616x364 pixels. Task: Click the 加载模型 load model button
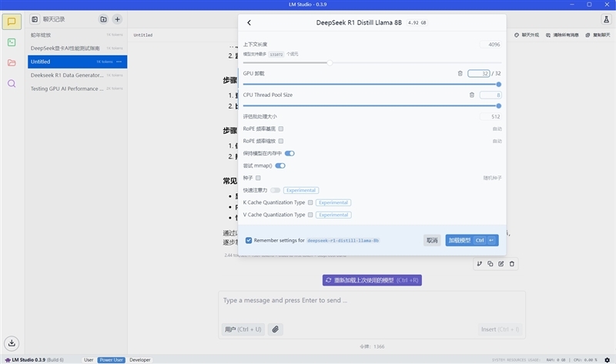tap(472, 240)
